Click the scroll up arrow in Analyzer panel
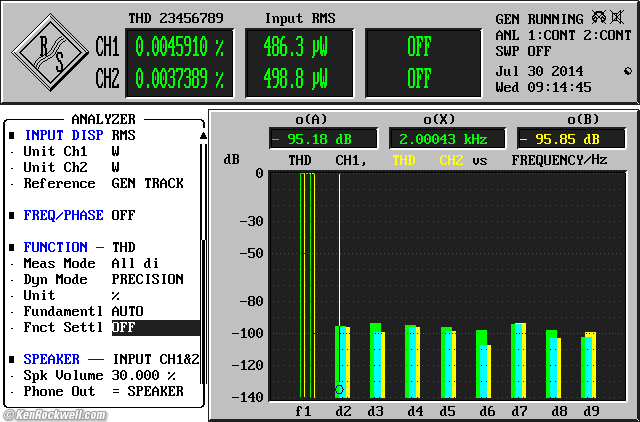This screenshot has width=640, height=422. pos(203,136)
